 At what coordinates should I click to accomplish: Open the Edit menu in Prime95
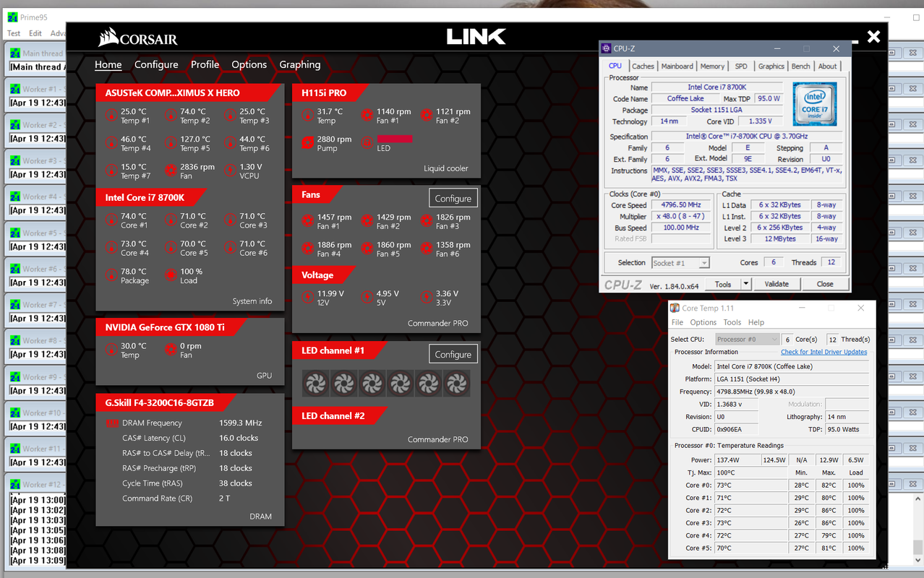(35, 33)
